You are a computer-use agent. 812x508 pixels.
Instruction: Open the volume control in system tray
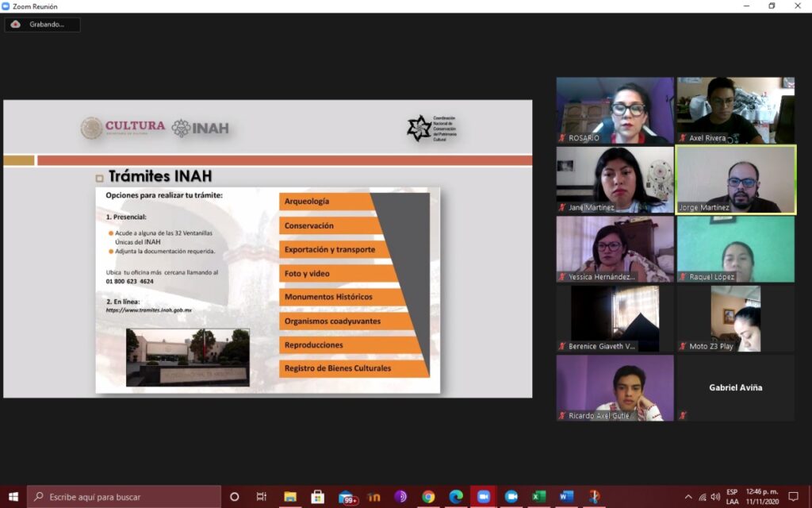click(x=715, y=497)
